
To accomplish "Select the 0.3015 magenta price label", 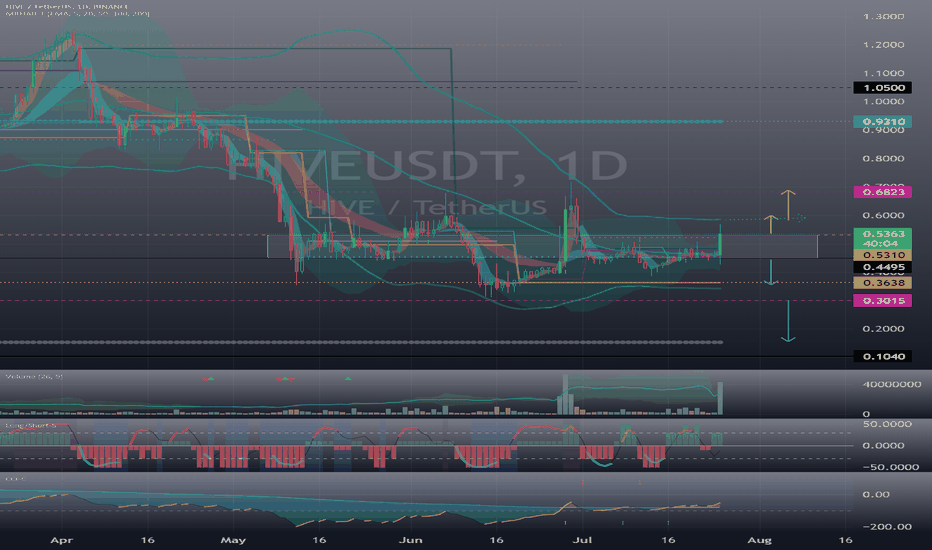I will (x=883, y=300).
